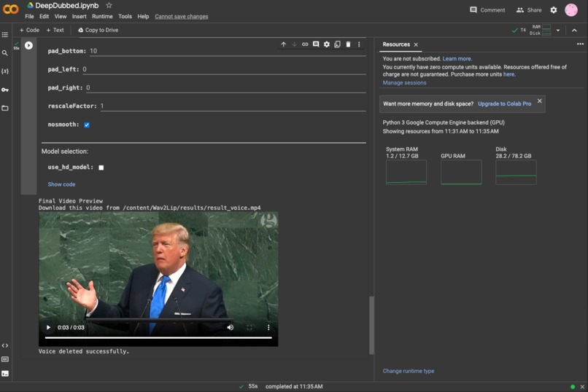The height and width of the screenshot is (392, 588).
Task: Move cell up with the arrow icon
Action: pyautogui.click(x=284, y=44)
